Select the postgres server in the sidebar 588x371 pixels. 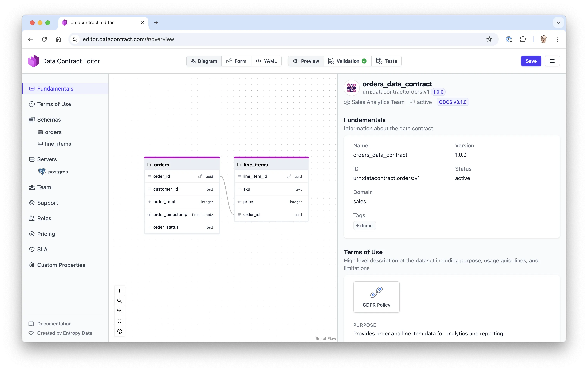click(58, 172)
